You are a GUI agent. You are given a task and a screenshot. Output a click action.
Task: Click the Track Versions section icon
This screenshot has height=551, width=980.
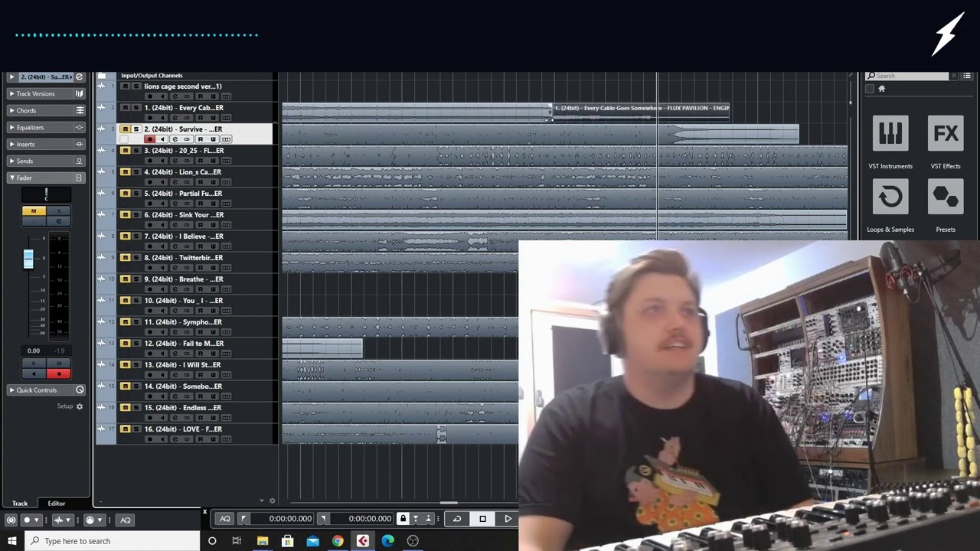[x=79, y=93]
